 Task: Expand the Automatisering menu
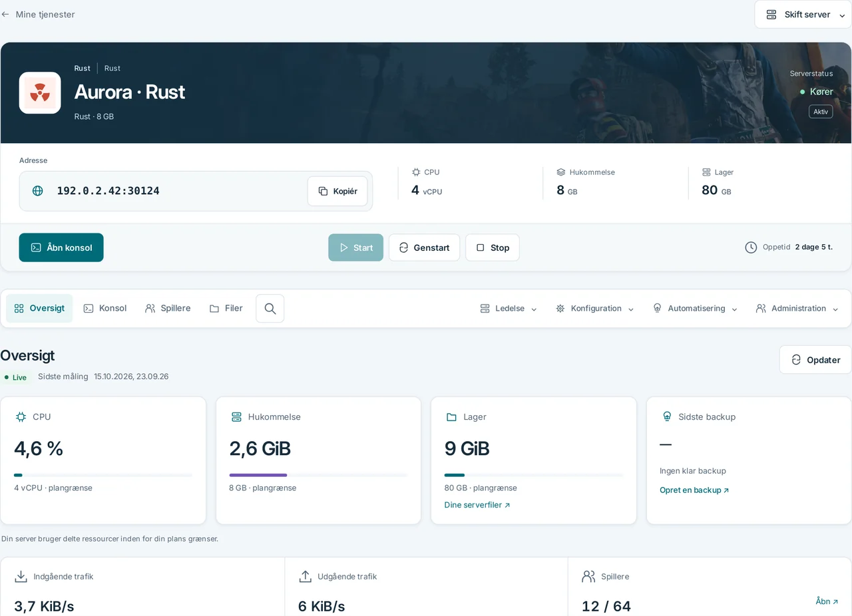point(695,309)
